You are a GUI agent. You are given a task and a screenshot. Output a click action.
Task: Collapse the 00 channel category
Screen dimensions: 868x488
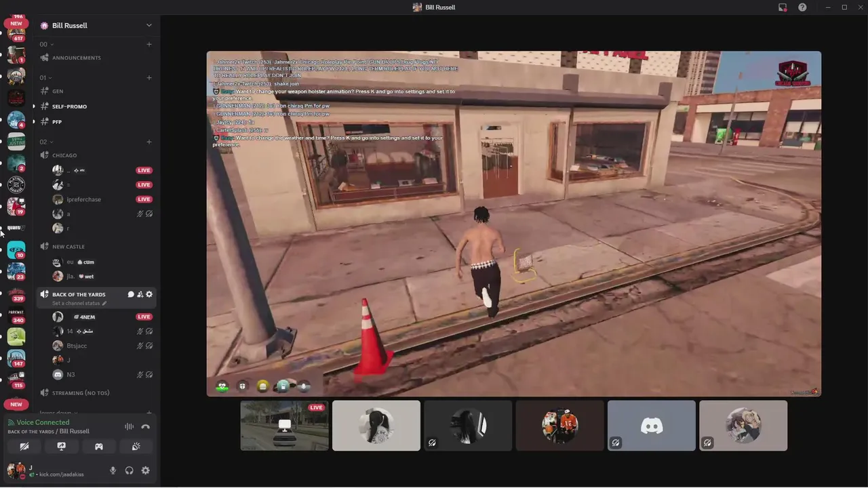(x=46, y=44)
